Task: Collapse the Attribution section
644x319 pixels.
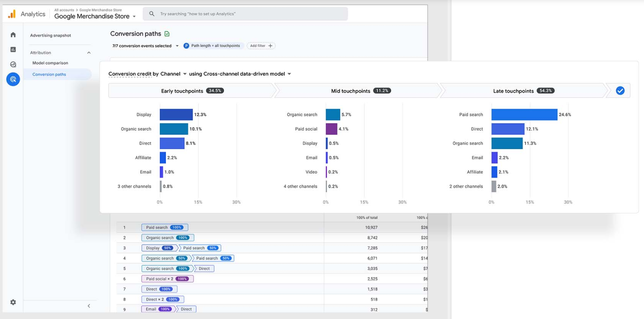Action: click(x=89, y=53)
